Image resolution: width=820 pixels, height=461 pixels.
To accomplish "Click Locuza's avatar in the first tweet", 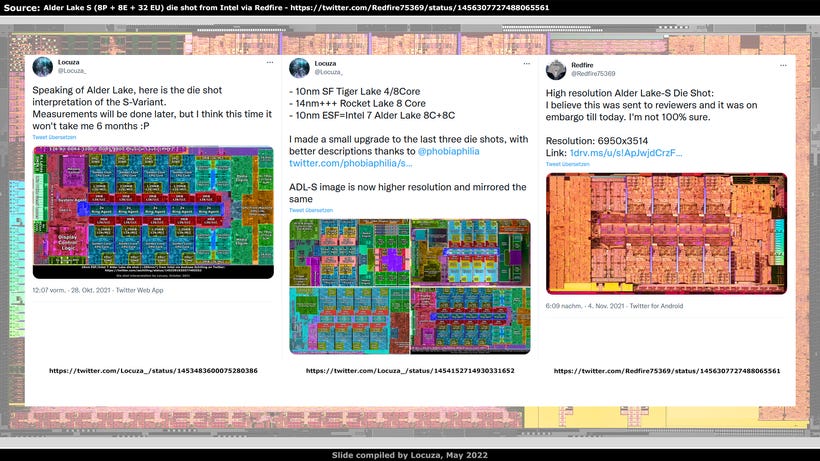I will (x=42, y=66).
